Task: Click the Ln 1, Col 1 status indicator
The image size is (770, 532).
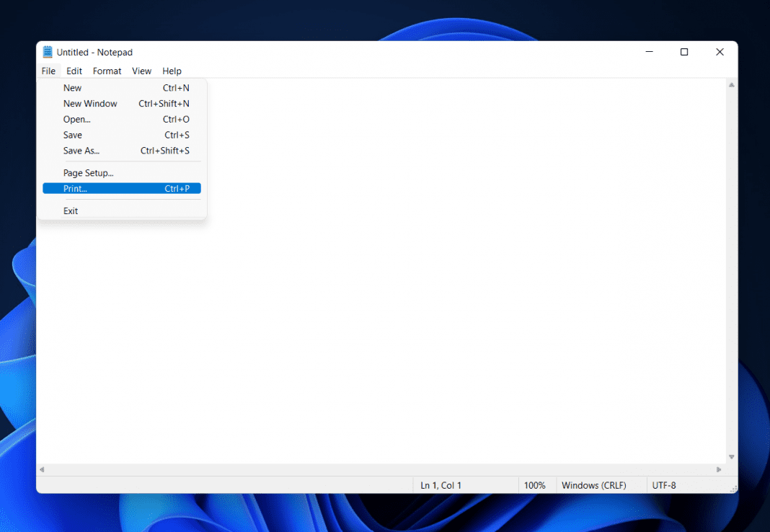Action: click(441, 485)
